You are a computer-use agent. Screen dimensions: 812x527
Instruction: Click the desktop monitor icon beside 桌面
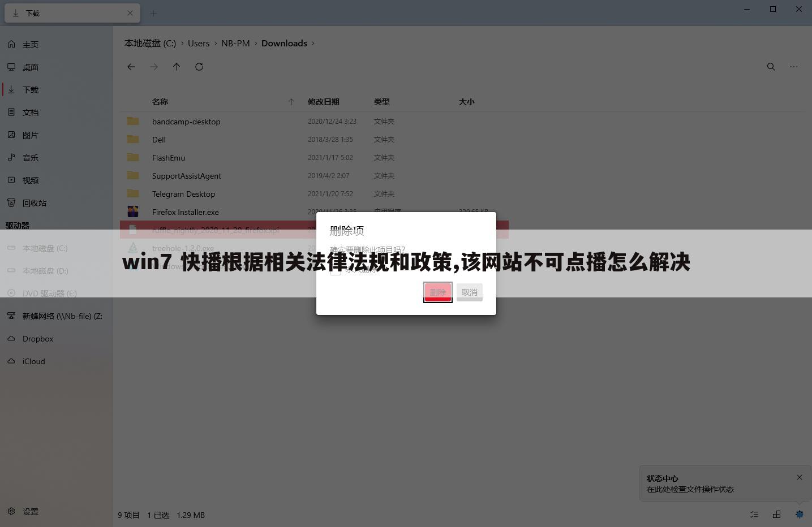pyautogui.click(x=11, y=67)
